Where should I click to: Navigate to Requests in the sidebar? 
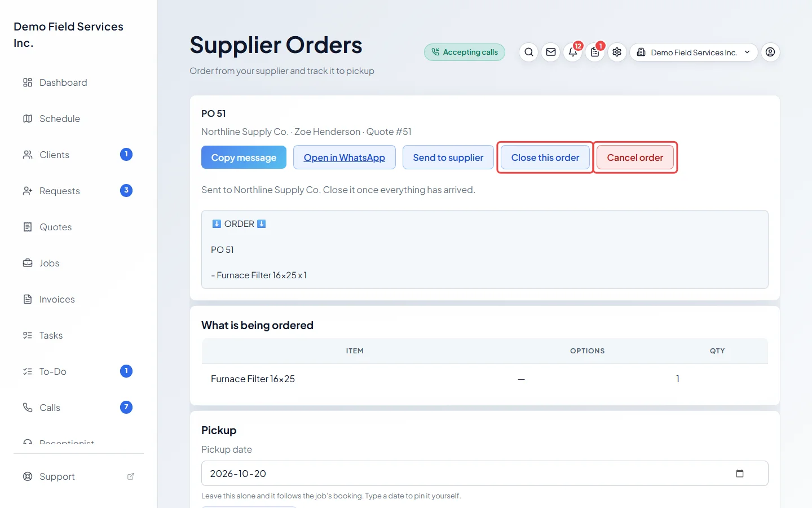[78, 191]
